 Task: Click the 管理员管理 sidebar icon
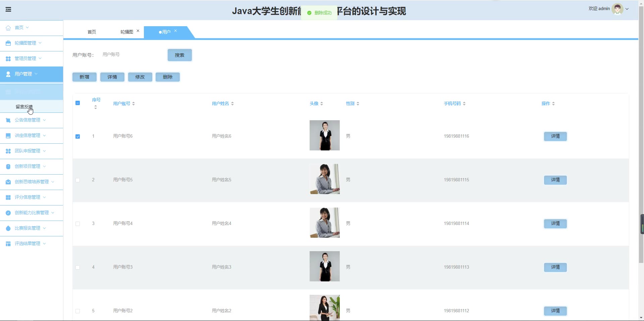coord(8,59)
